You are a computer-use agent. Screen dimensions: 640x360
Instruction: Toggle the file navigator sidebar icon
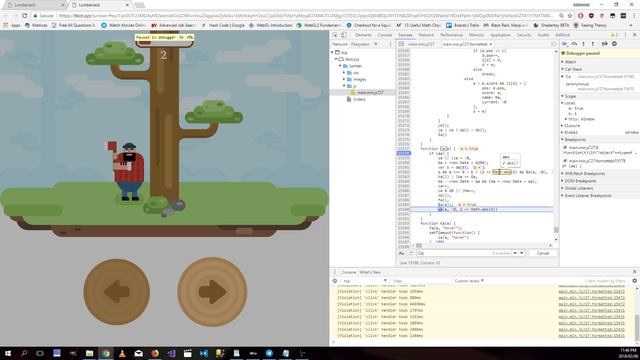tap(401, 44)
